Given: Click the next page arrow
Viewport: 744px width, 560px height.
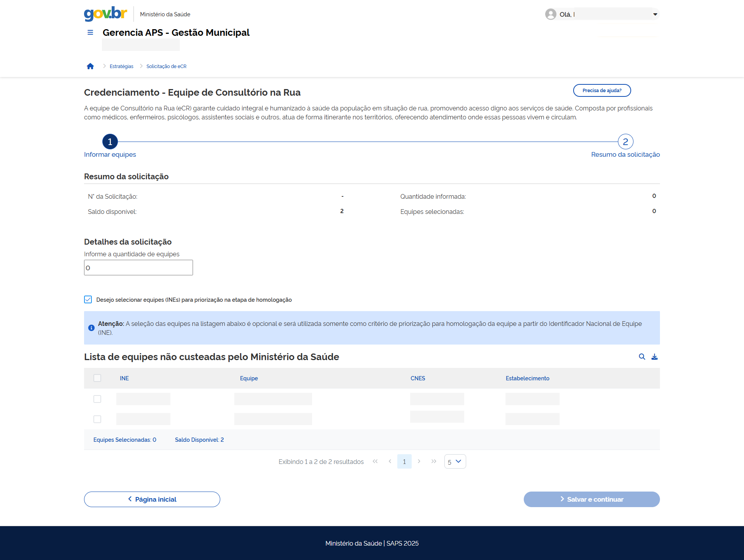Looking at the screenshot, I should point(419,461).
